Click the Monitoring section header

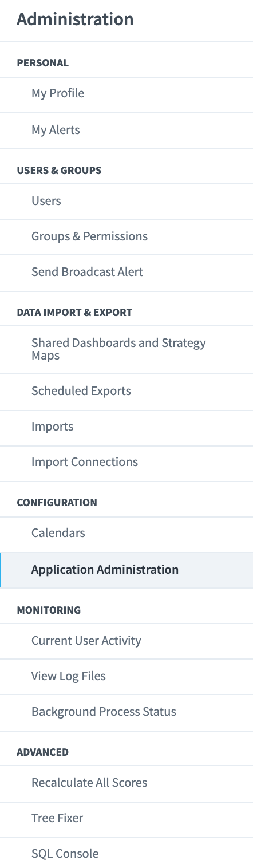pyautogui.click(x=49, y=610)
